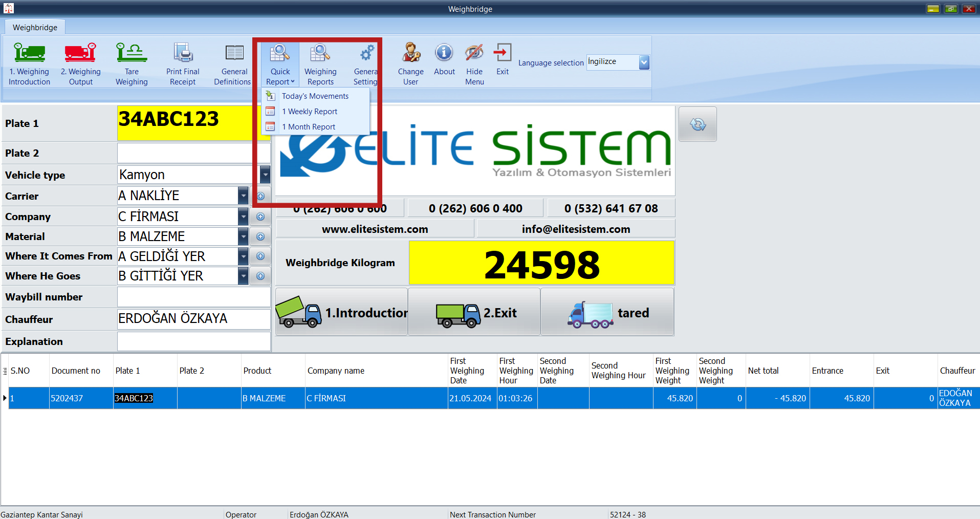
Task: Select the Tare Weighing icon
Action: click(132, 53)
